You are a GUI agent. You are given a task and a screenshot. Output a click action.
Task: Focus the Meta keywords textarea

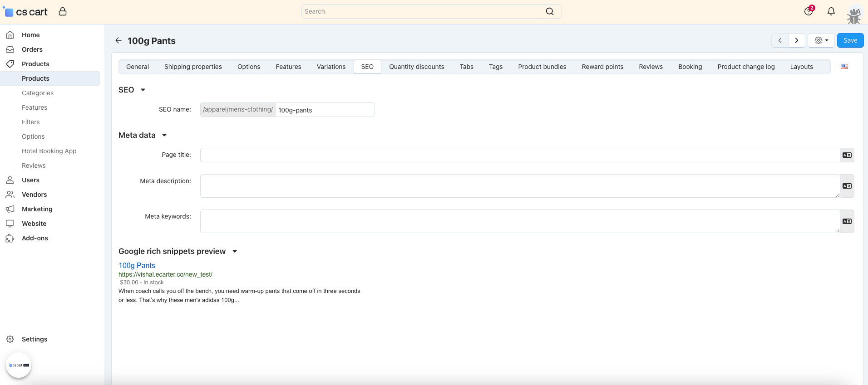[x=520, y=221]
